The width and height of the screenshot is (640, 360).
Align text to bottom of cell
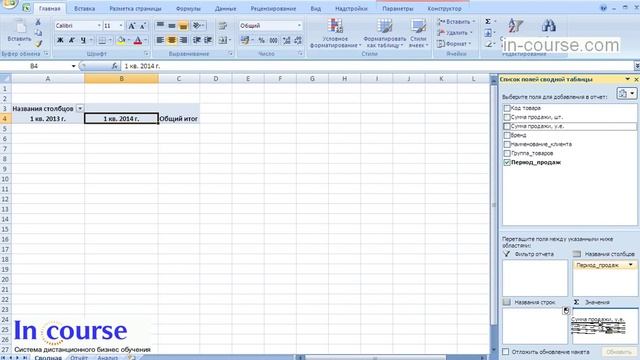click(x=183, y=26)
